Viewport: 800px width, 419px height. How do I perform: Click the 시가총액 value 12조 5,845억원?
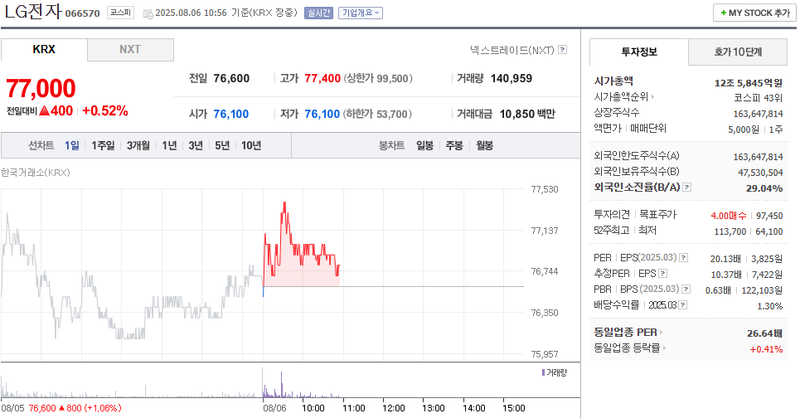tap(748, 83)
